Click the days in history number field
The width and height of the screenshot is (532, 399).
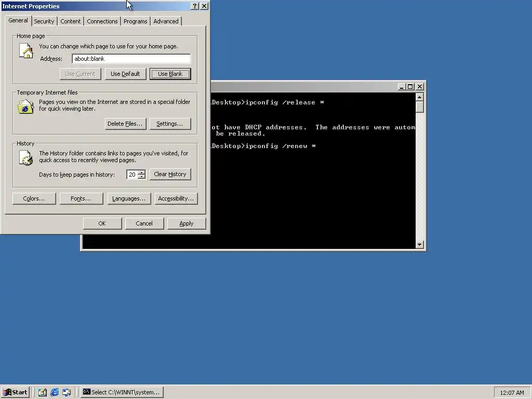pos(132,175)
